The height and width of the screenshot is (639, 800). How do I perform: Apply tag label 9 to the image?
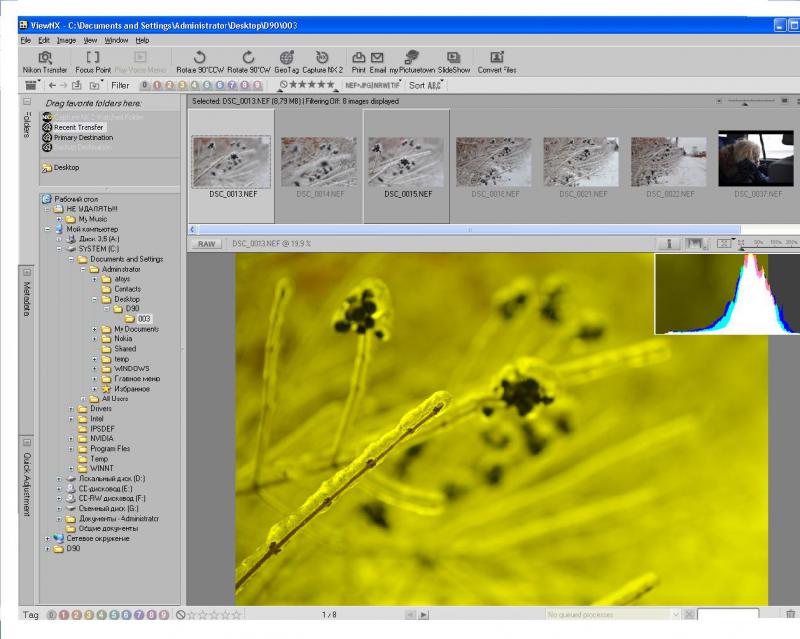click(x=164, y=615)
